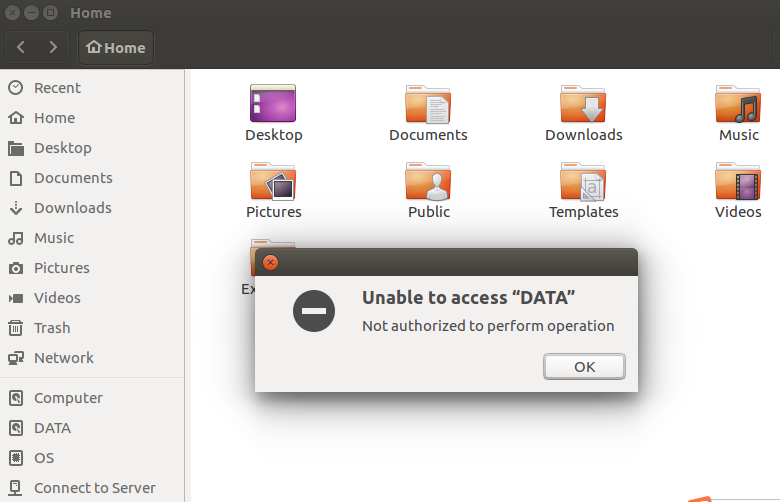Image resolution: width=780 pixels, height=502 pixels.
Task: Select Trash in the sidebar
Action: (52, 328)
